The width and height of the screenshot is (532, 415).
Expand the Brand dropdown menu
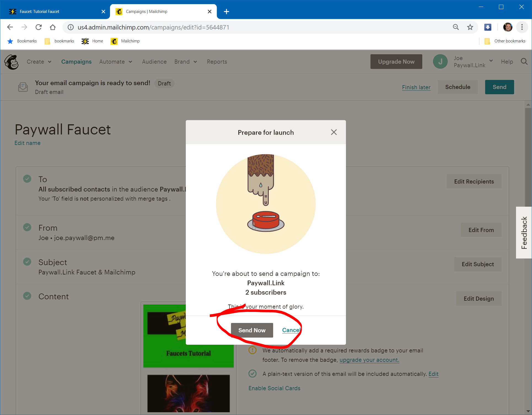point(186,62)
